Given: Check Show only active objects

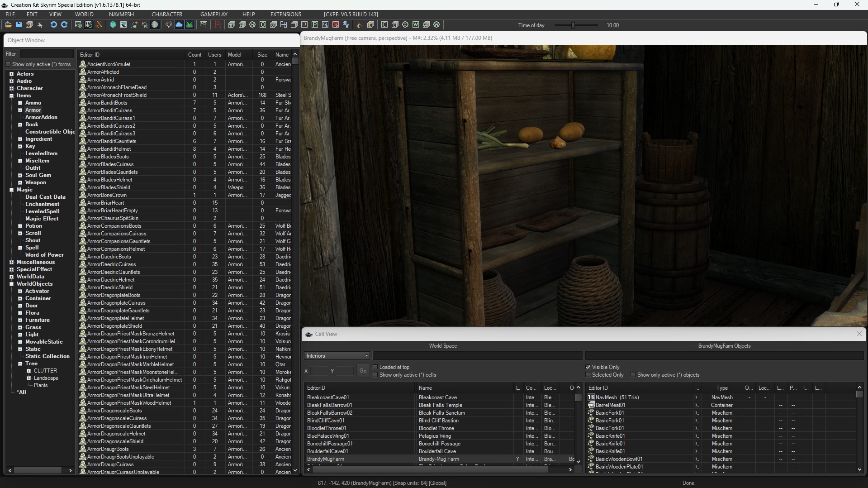Looking at the screenshot, I should coord(633,375).
